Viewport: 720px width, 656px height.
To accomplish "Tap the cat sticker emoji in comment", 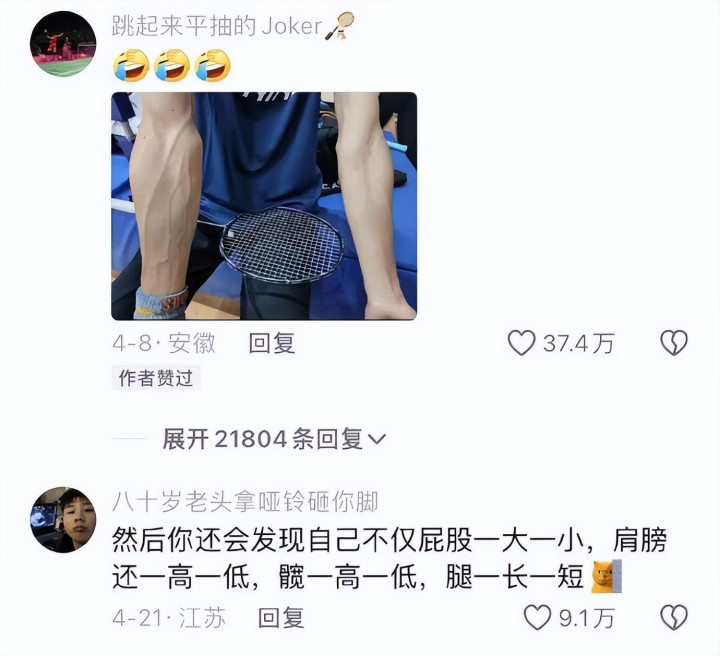I will [x=606, y=576].
